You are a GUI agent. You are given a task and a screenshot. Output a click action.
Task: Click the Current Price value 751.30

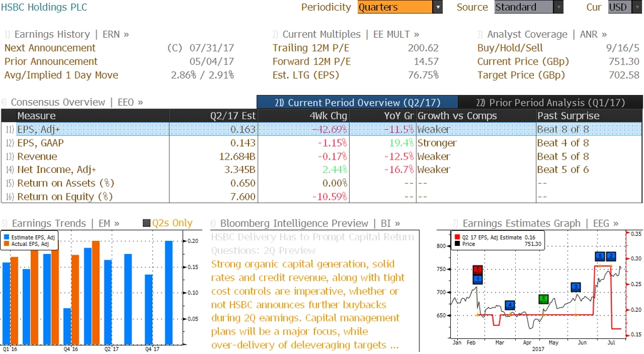(624, 62)
